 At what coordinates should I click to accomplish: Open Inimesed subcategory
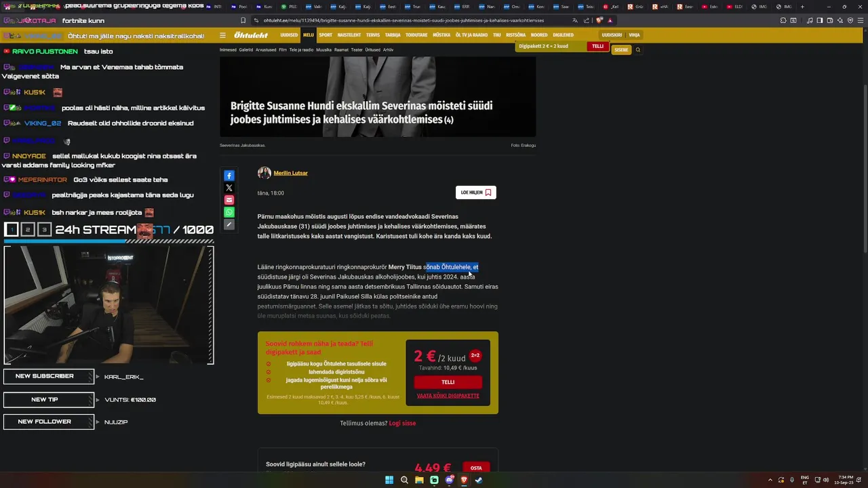pyautogui.click(x=228, y=49)
